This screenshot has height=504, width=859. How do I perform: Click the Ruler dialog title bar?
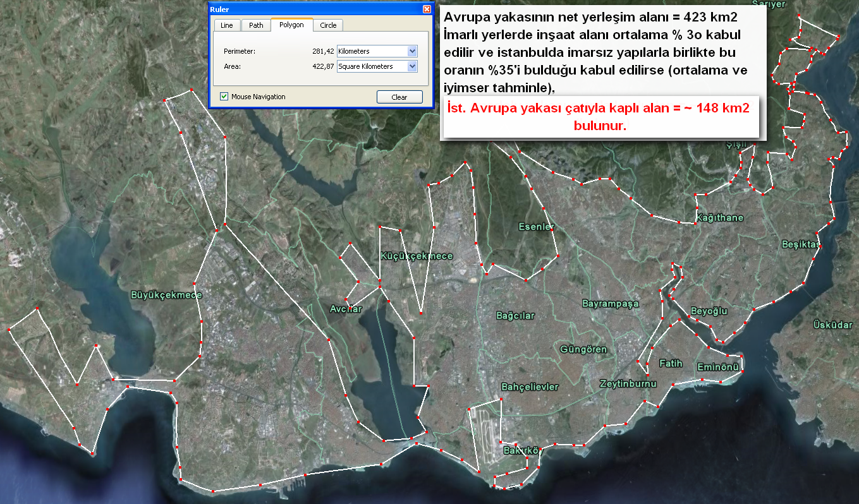[x=316, y=9]
